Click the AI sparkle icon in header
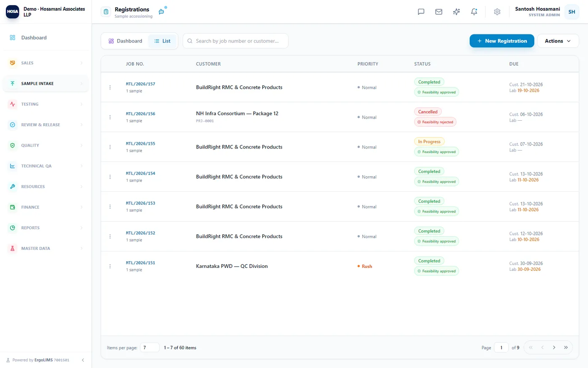Screen dimensions: 588x368 pyautogui.click(x=456, y=12)
